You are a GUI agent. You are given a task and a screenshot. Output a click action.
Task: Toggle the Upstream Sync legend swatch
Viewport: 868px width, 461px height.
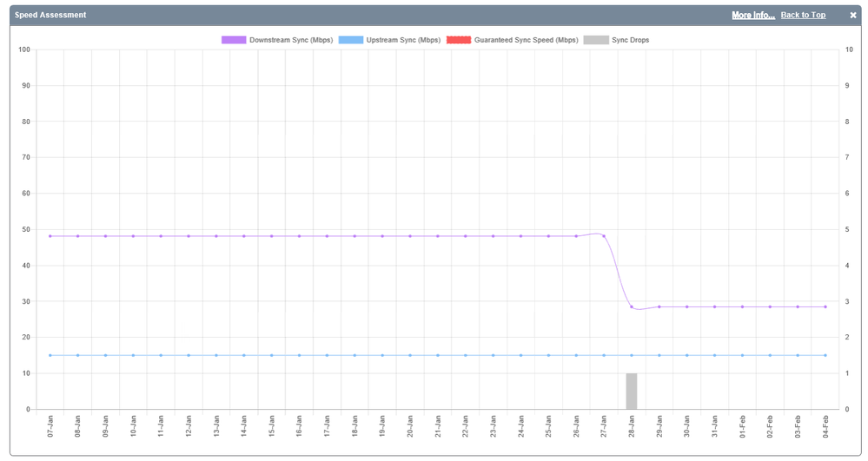click(351, 40)
